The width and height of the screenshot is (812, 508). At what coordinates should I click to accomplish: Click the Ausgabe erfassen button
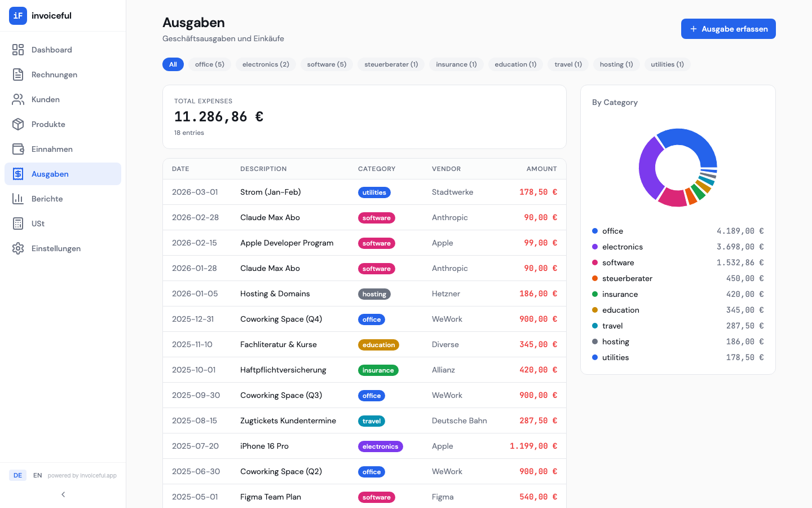(x=729, y=29)
